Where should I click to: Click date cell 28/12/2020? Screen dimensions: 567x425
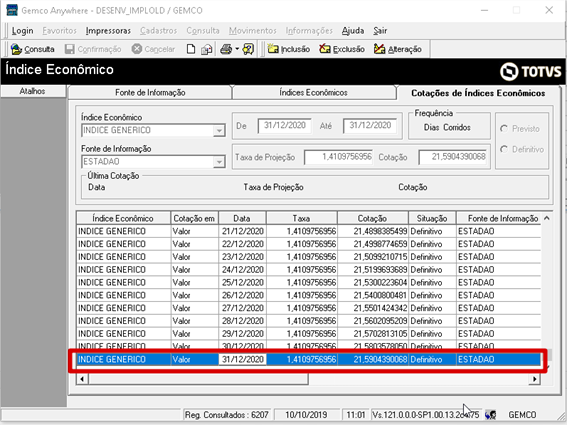243,321
